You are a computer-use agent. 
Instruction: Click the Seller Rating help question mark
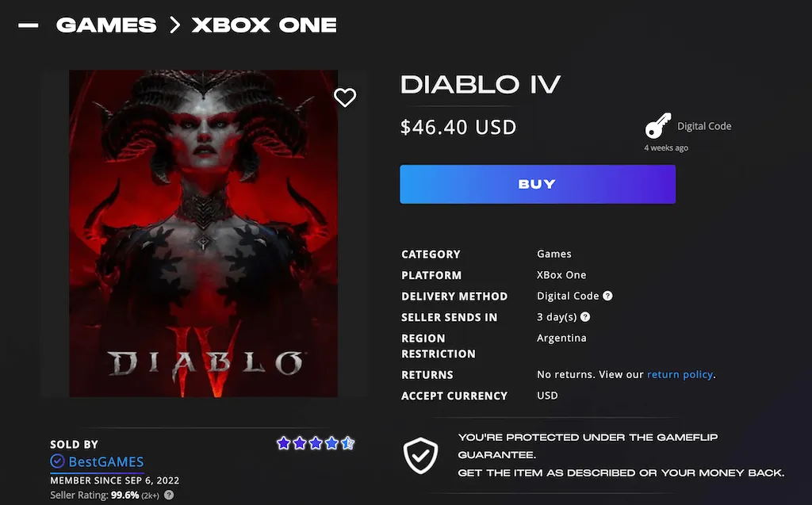coord(169,495)
